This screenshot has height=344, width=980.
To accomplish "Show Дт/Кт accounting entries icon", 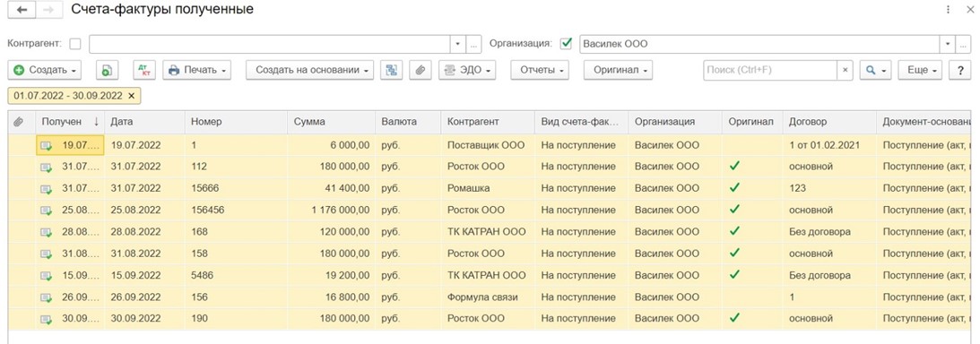I will (143, 70).
